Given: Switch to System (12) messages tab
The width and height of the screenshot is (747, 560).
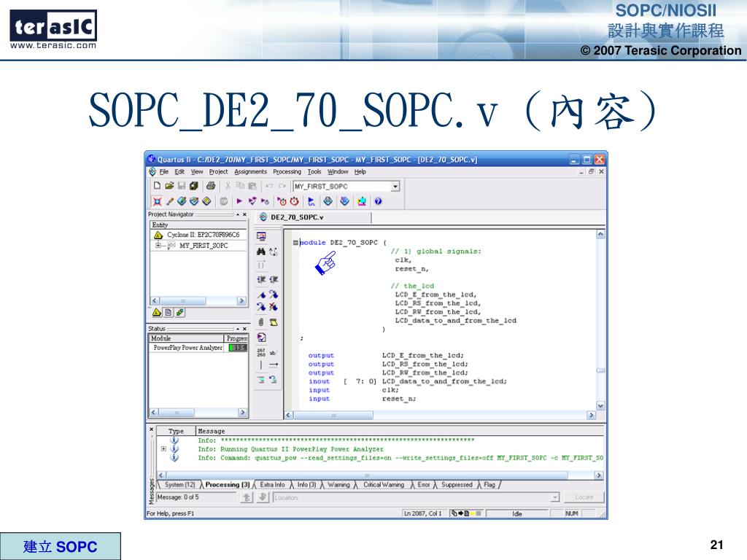Looking at the screenshot, I should pos(179,485).
